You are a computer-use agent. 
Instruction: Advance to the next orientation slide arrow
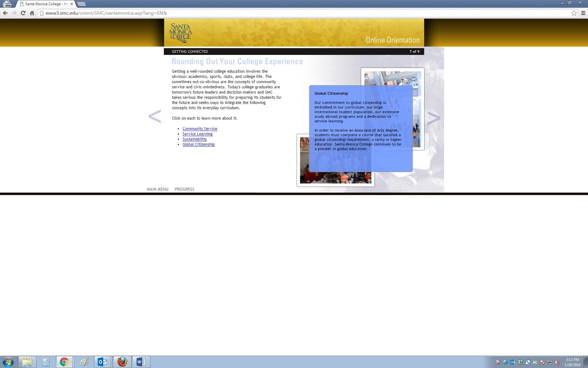434,118
